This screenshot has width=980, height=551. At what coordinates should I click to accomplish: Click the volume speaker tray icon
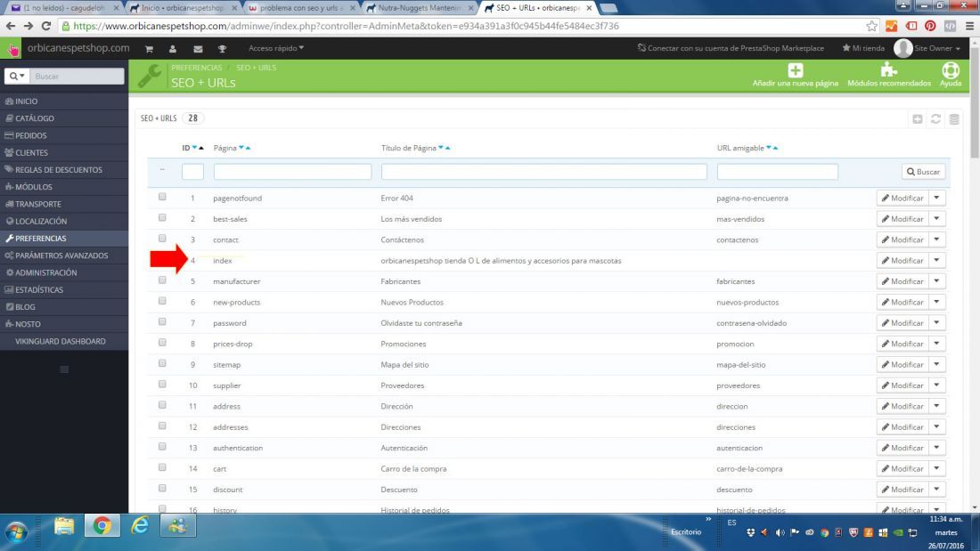(780, 532)
